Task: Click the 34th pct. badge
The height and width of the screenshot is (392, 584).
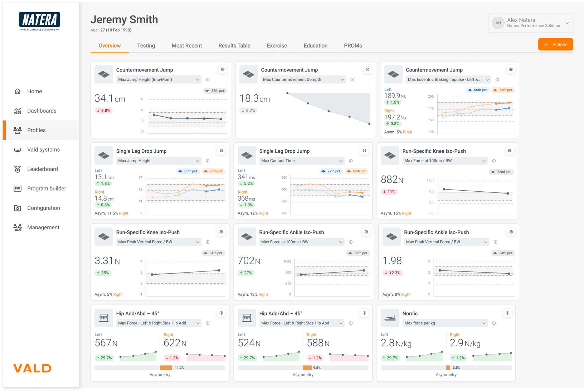Action: [503, 253]
